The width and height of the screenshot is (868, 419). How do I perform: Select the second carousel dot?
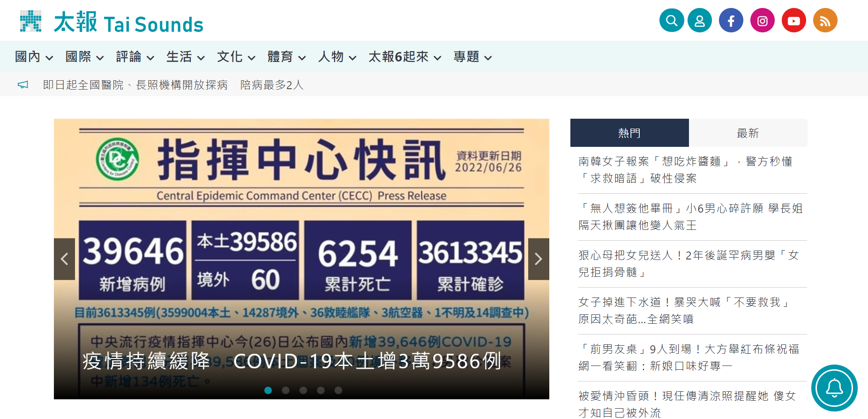coord(285,390)
